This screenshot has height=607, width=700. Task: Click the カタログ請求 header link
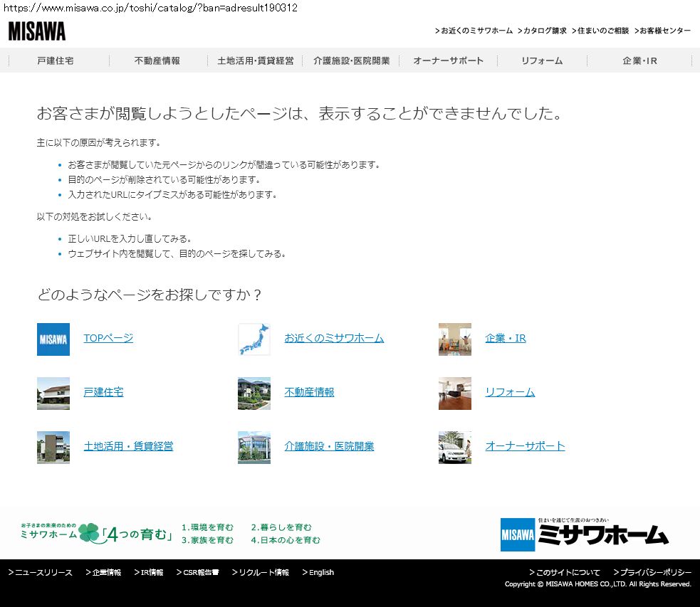pos(545,31)
